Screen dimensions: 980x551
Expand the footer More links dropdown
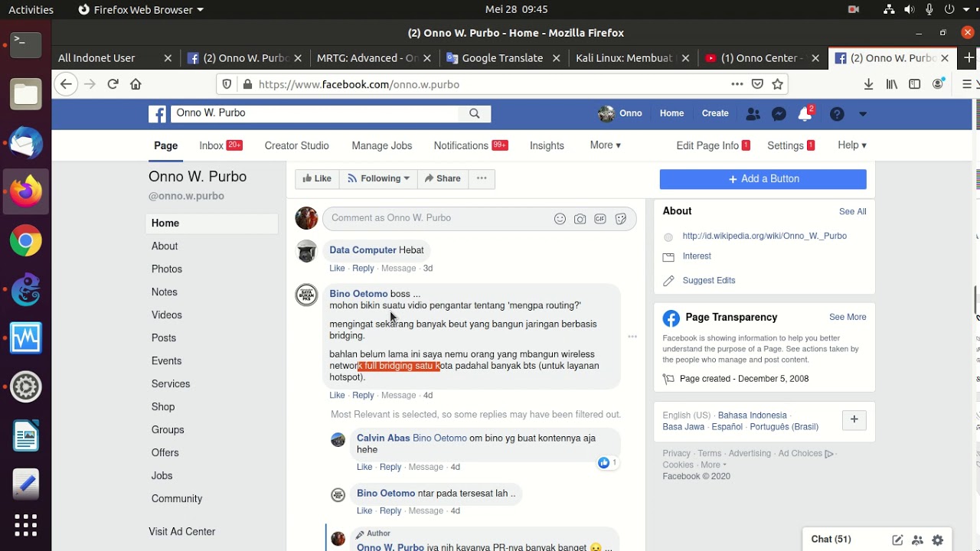[x=713, y=465]
